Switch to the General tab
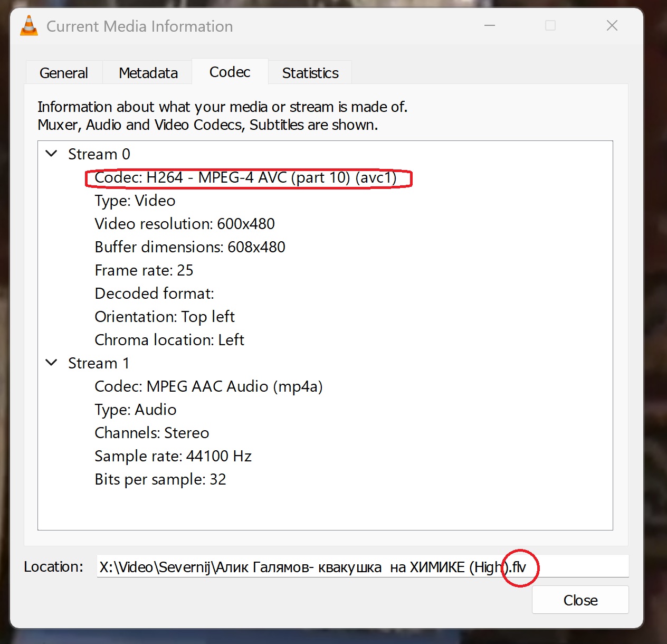The width and height of the screenshot is (667, 644). pos(64,73)
